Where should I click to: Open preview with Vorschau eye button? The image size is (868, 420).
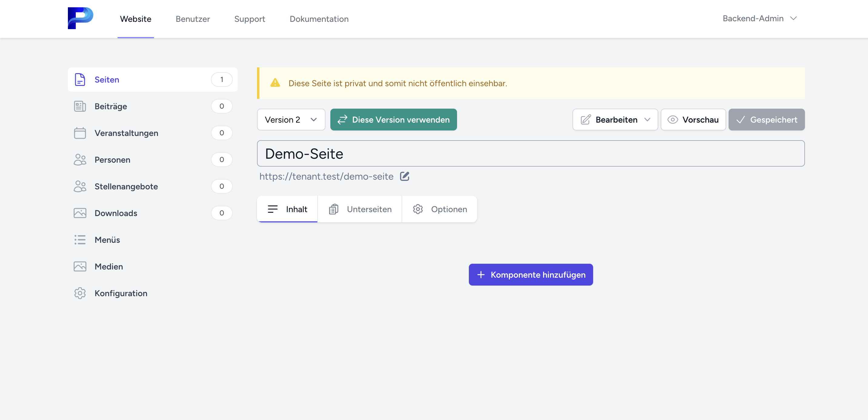click(x=693, y=120)
